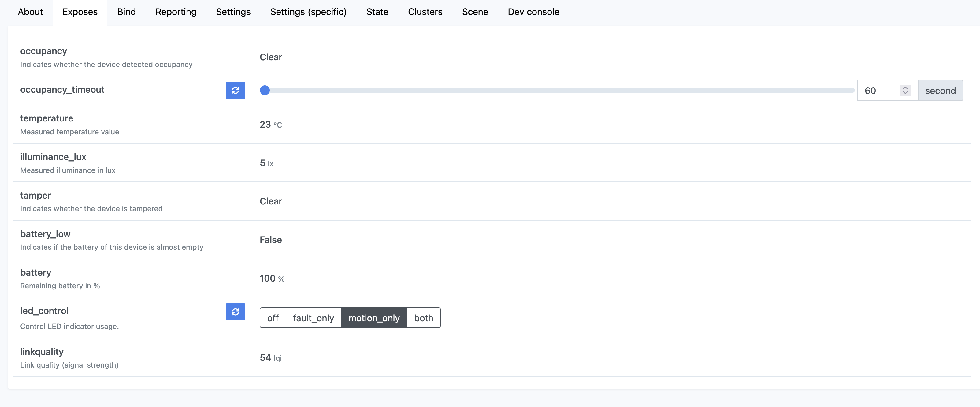Open the Settings (specific) tab
Viewport: 980px width, 407px height.
(x=308, y=12)
